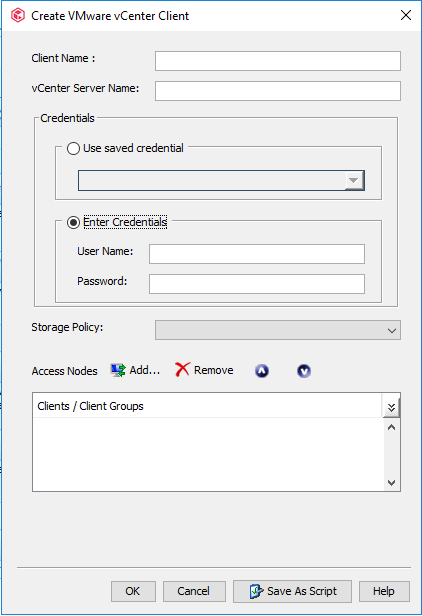Click the Save As Script icon
This screenshot has height=616, width=422.
(x=256, y=591)
